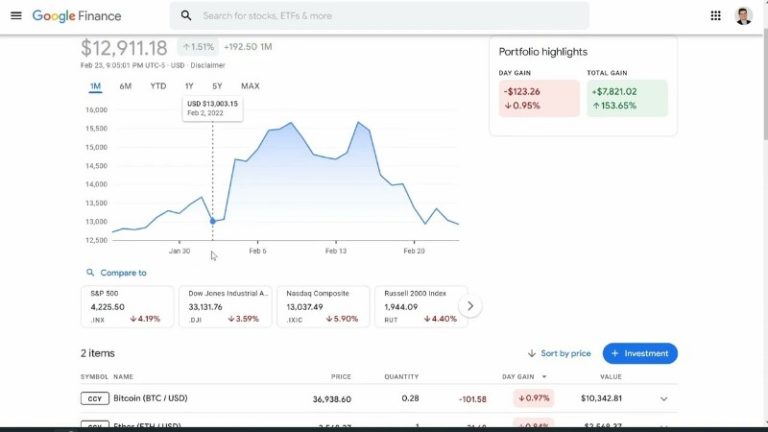Click the Compare to search icon
Screen dimensions: 768x432
click(x=90, y=272)
